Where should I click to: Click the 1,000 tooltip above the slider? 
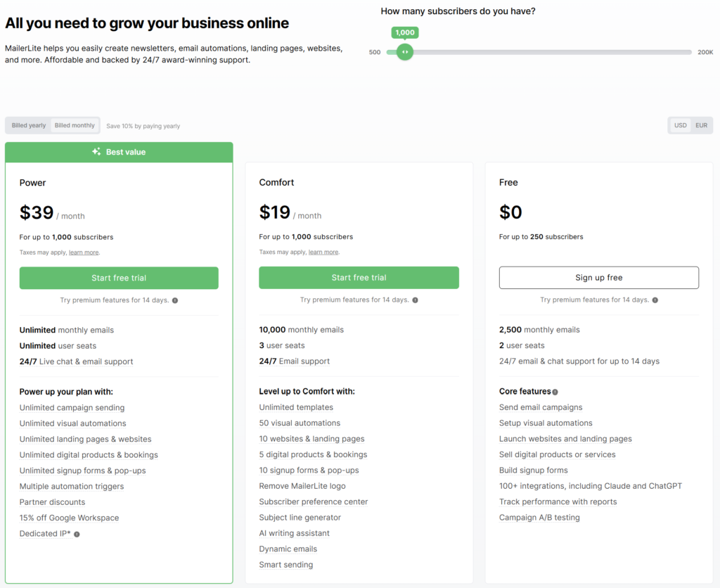(405, 32)
